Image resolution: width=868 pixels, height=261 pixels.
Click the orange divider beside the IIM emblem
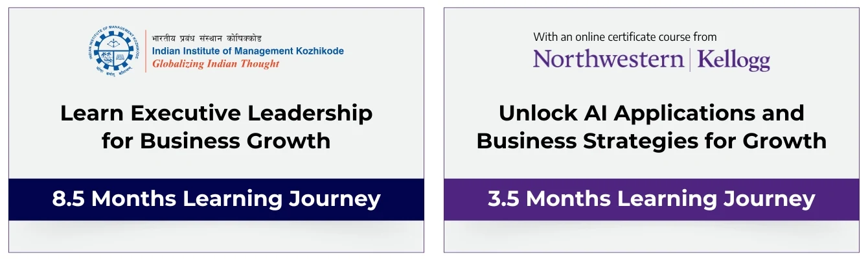click(145, 51)
